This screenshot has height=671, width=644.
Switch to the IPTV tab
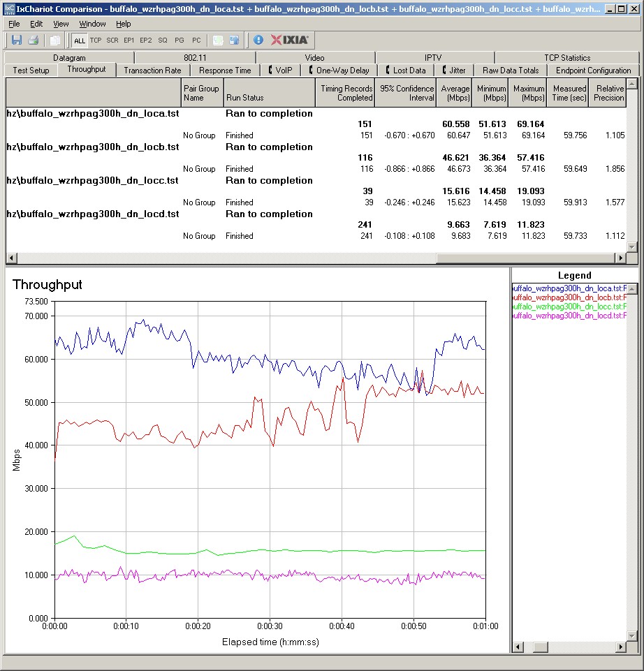(x=433, y=58)
